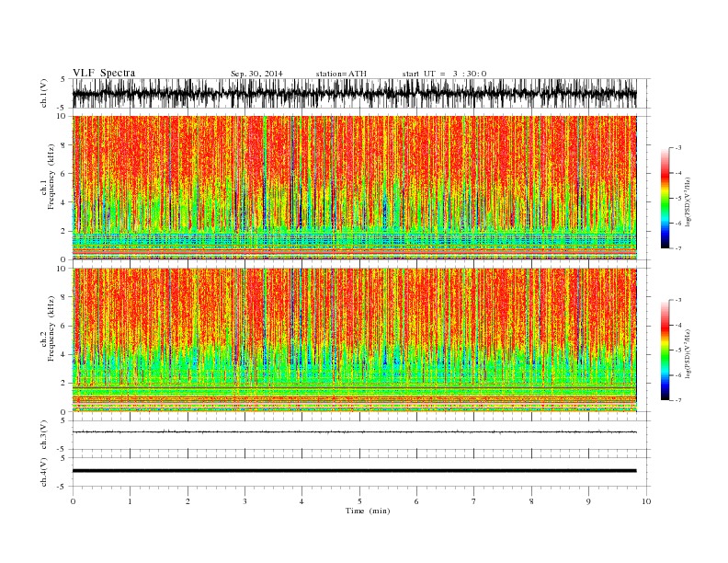The image size is (728, 563).
Task: Click the 'VLF Spectra' title text
Action: coord(104,73)
